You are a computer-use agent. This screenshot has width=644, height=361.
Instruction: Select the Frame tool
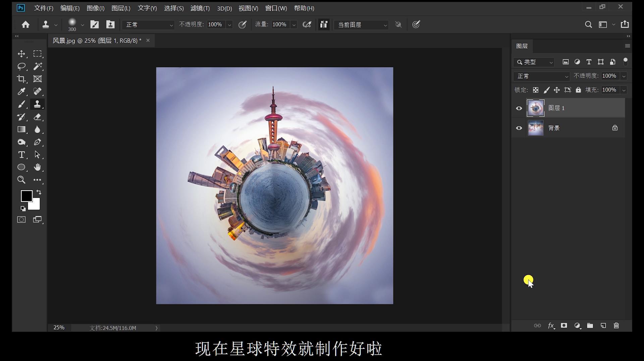pos(37,79)
